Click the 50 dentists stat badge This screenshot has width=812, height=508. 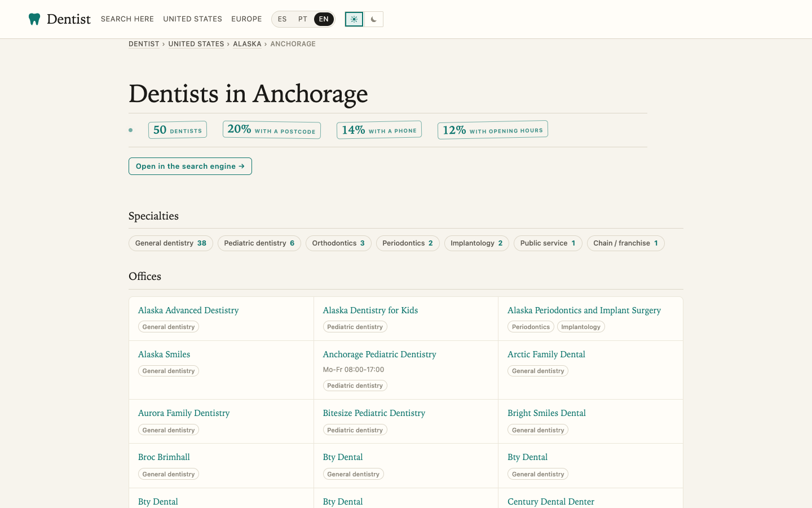pyautogui.click(x=178, y=130)
